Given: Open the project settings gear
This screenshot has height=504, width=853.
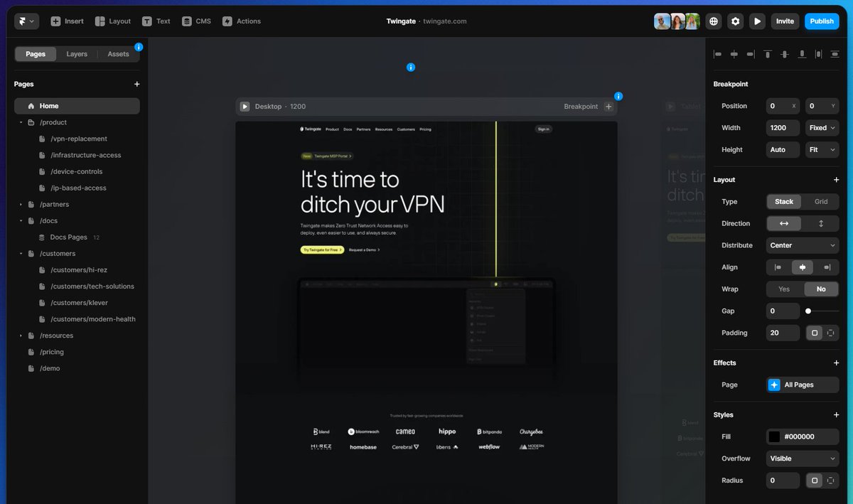Looking at the screenshot, I should pos(736,21).
